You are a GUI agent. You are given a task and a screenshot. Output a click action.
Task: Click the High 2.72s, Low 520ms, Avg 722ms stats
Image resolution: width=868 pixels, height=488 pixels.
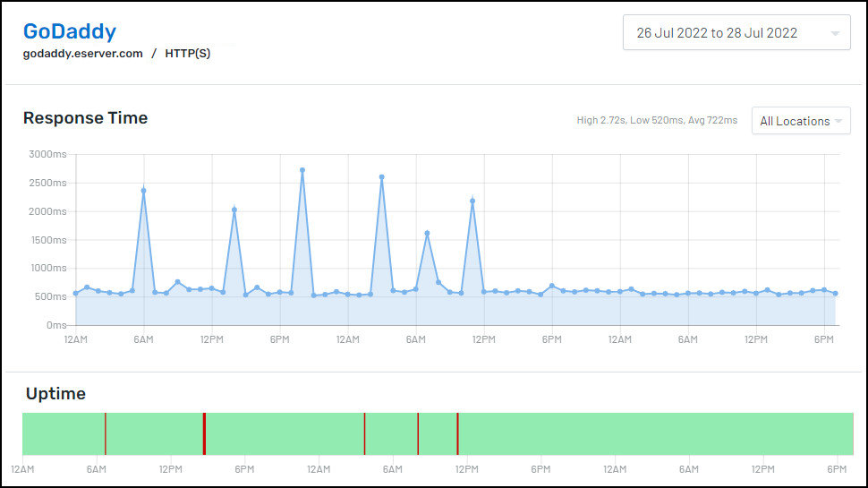(657, 120)
